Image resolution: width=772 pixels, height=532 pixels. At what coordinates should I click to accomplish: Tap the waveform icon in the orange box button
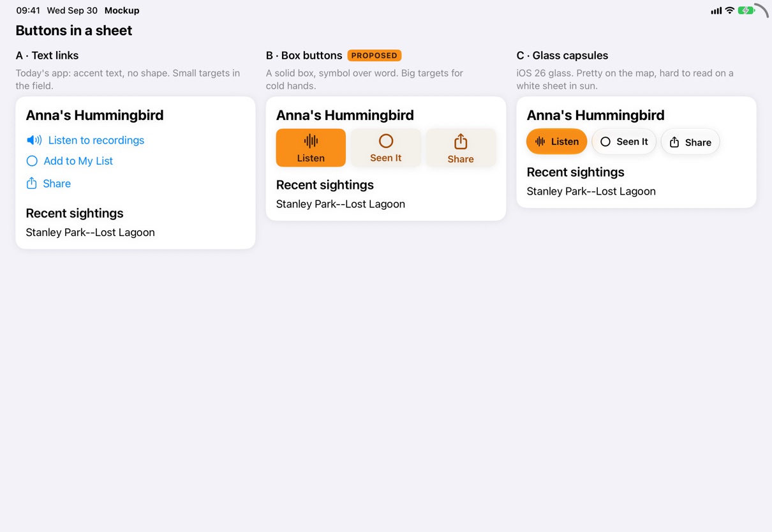tap(311, 141)
